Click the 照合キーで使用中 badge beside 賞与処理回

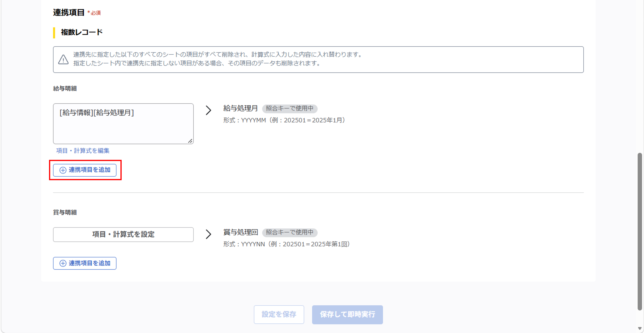point(290,232)
